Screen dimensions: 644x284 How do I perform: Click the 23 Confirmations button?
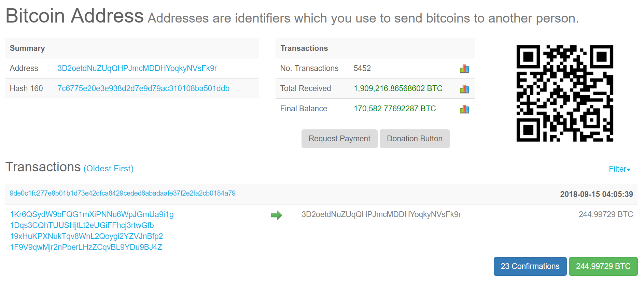530,266
